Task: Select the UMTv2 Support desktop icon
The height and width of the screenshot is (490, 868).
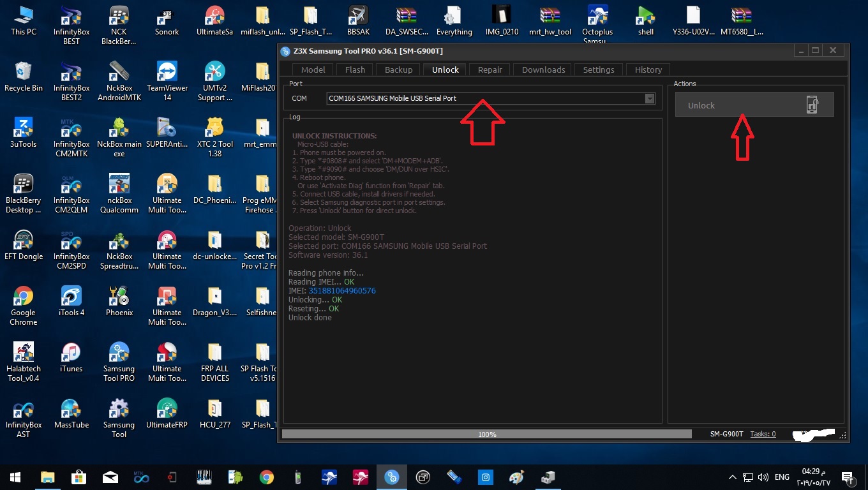Action: pos(215,82)
